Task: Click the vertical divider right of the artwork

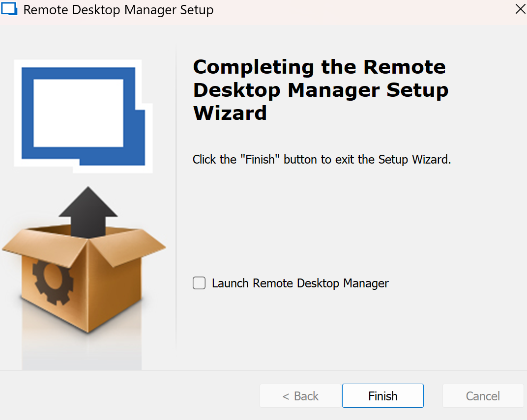Action: click(x=176, y=196)
